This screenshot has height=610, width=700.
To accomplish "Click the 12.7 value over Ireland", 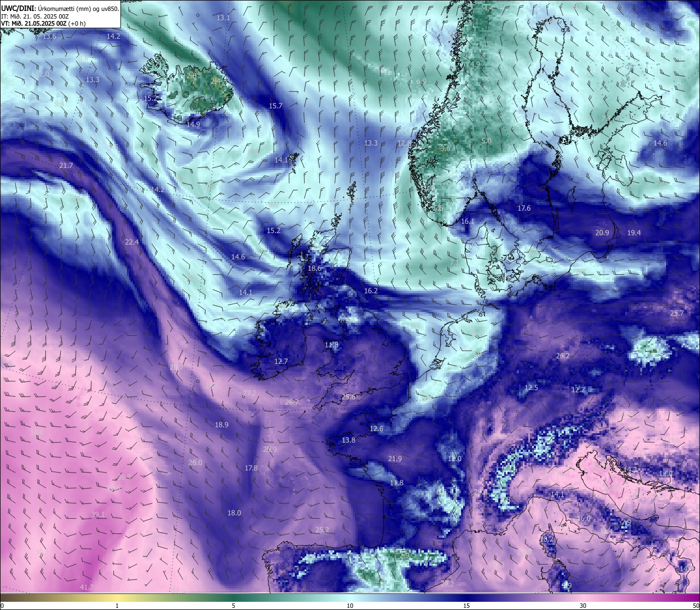I will 281,361.
